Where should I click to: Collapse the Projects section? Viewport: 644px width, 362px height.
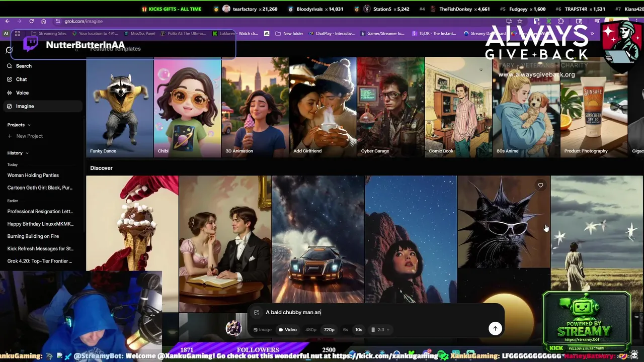(19, 125)
